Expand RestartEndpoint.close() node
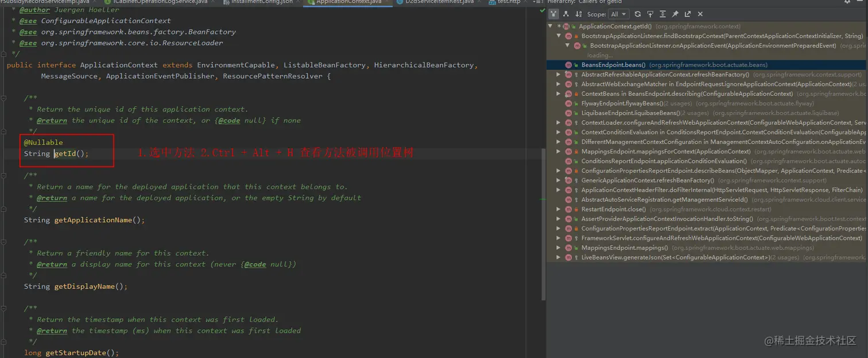The width and height of the screenshot is (868, 358). click(x=558, y=209)
